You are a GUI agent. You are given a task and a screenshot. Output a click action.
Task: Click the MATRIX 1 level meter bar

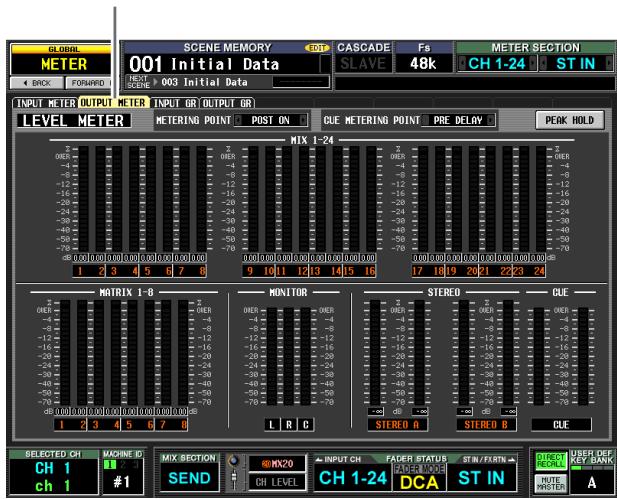tap(65, 353)
